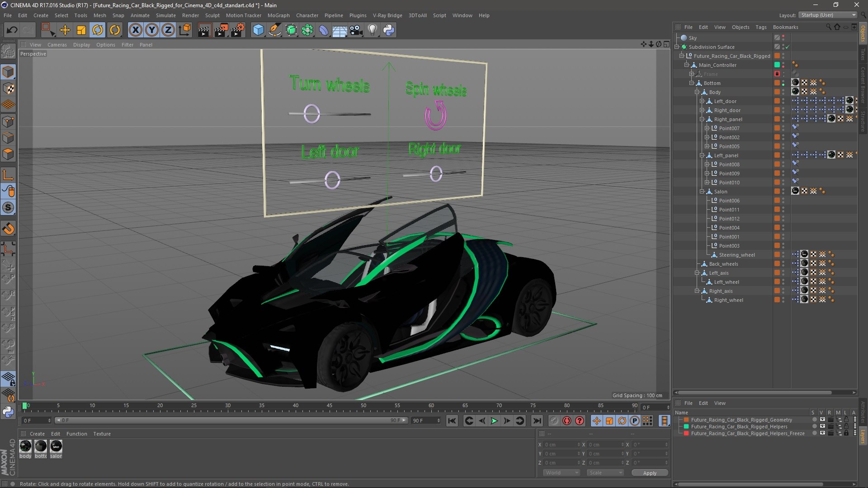Viewport: 868px width, 488px height.
Task: Toggle Z axis lock
Action: [x=168, y=30]
